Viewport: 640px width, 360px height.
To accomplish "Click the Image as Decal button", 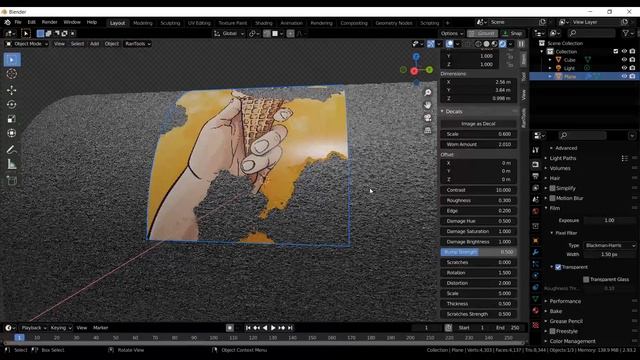I will 478,124.
